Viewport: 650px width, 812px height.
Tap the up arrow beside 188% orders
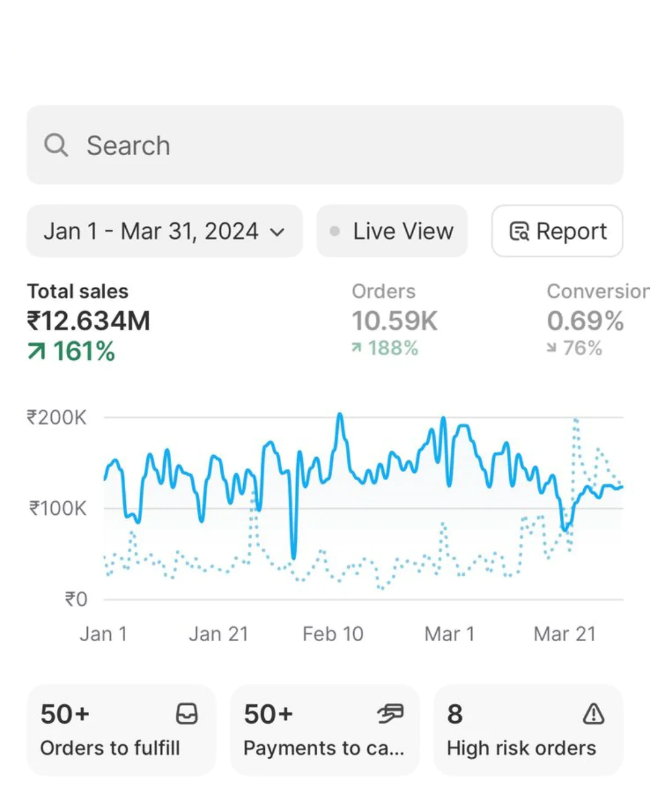pyautogui.click(x=357, y=348)
